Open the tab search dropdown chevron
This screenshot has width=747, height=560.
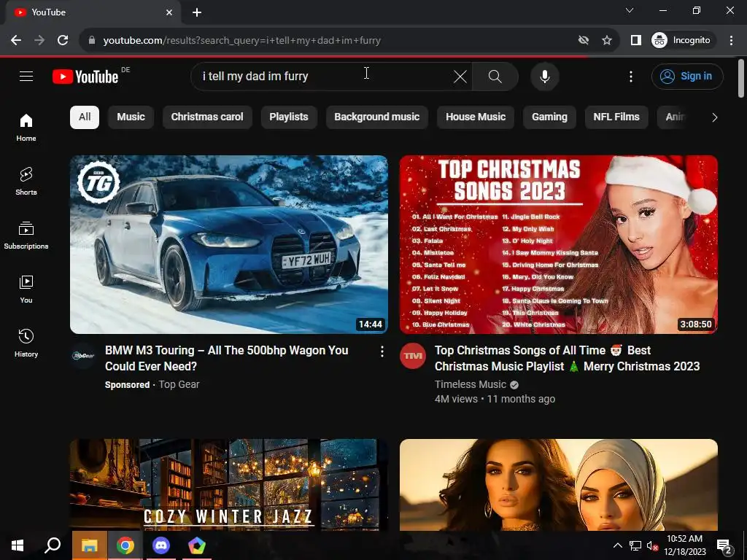click(630, 10)
